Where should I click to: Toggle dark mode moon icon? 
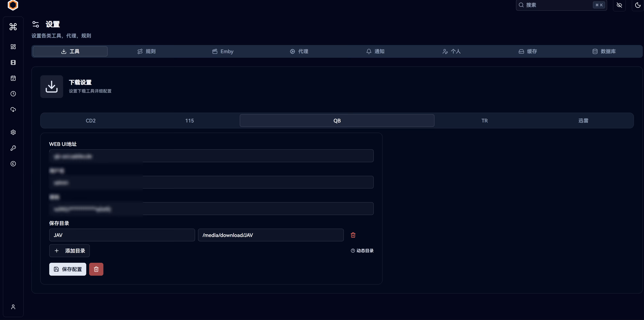[x=638, y=5]
